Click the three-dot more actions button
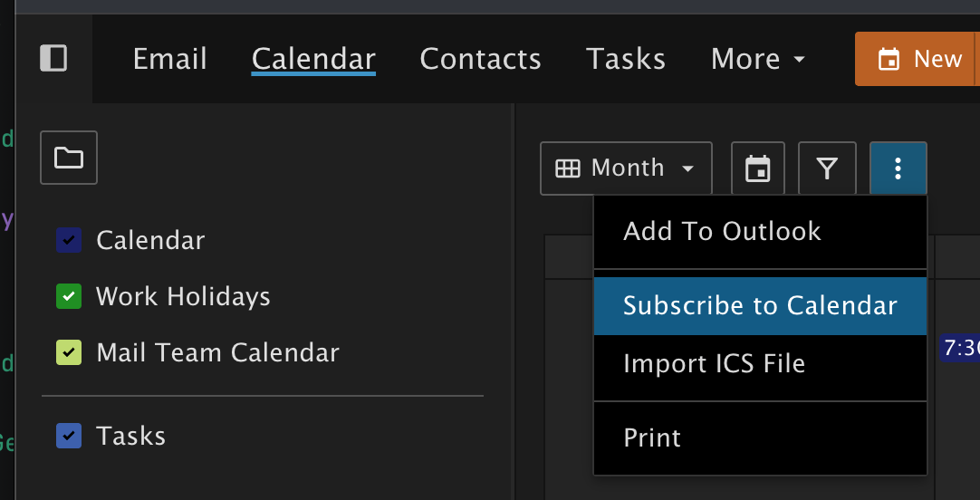Viewport: 980px width, 500px height. pyautogui.click(x=898, y=168)
